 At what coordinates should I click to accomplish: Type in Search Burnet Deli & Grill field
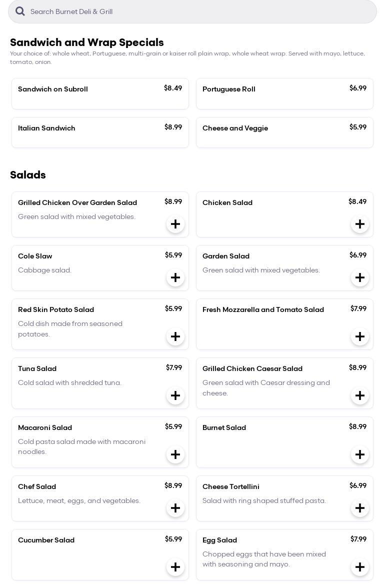pos(200,11)
